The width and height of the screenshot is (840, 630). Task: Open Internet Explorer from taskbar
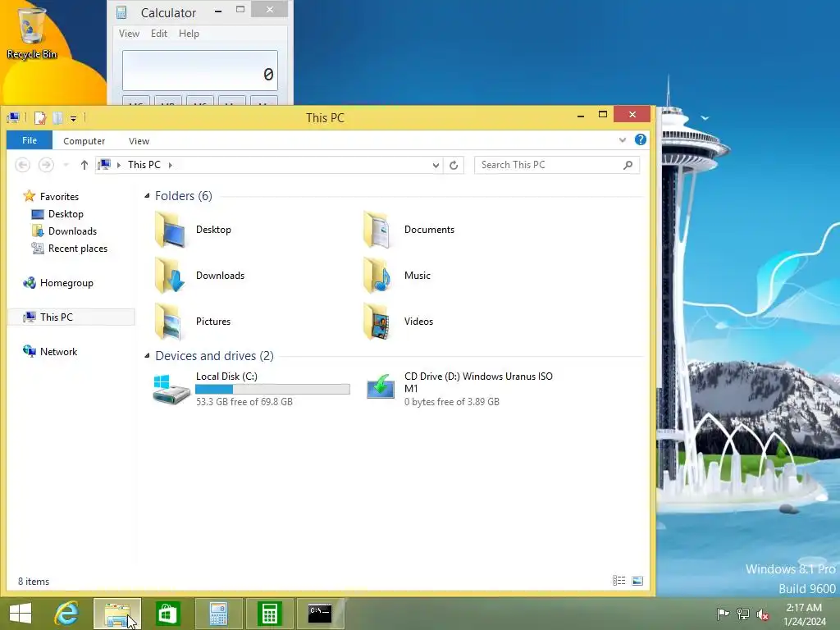point(67,614)
